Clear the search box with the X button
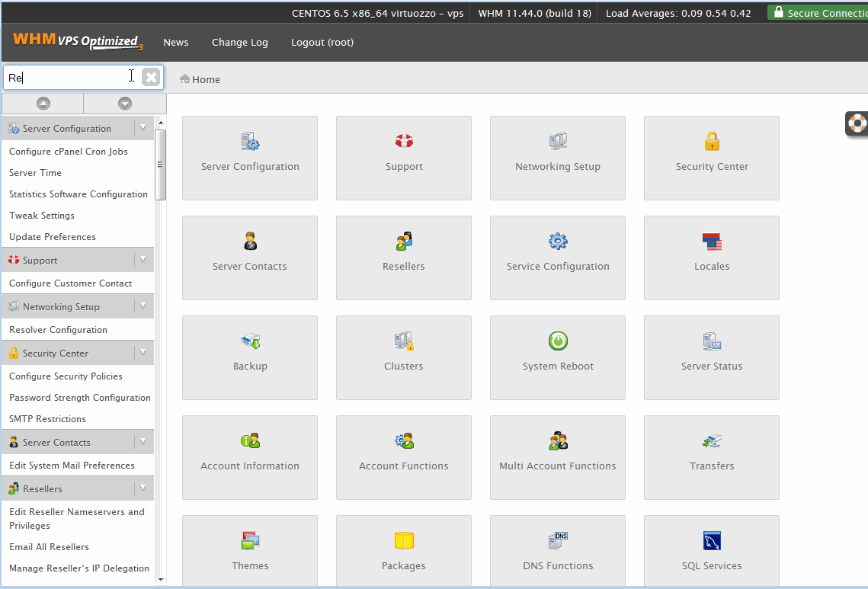This screenshot has height=589, width=868. coord(151,77)
